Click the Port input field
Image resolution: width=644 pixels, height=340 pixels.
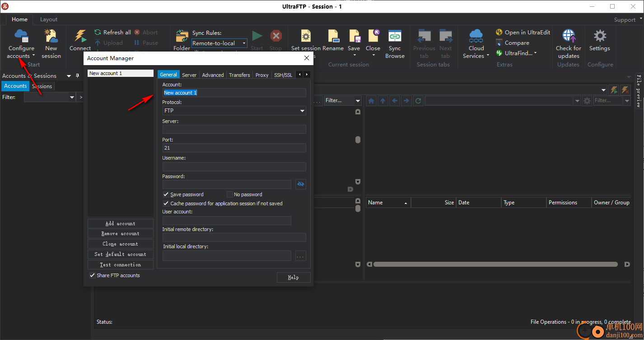[x=234, y=148]
